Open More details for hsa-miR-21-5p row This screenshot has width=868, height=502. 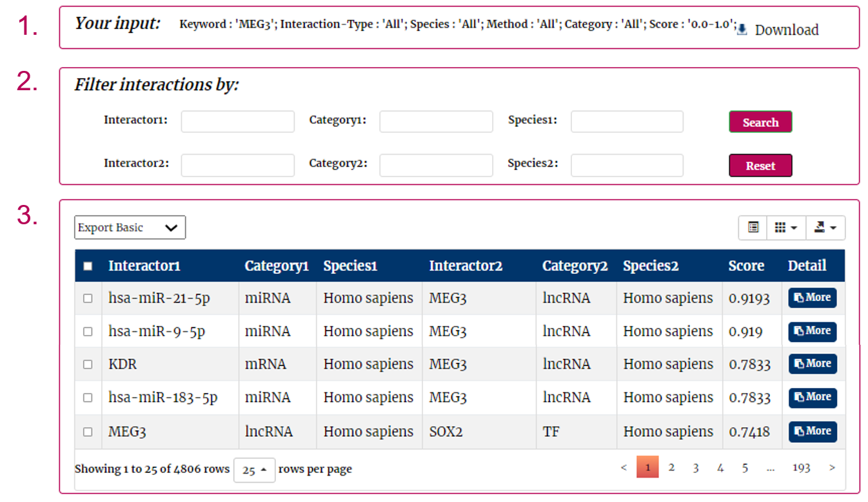812,298
